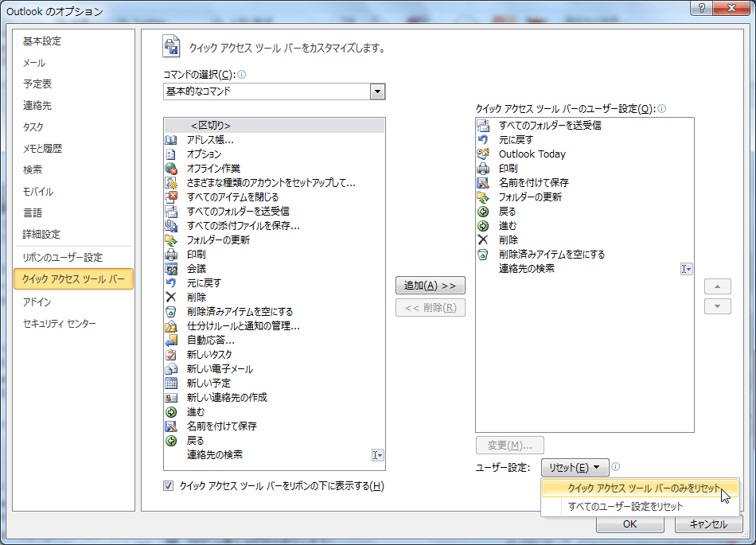The image size is (756, 545).
Task: Open the リセット dropdown button
Action: [x=575, y=467]
